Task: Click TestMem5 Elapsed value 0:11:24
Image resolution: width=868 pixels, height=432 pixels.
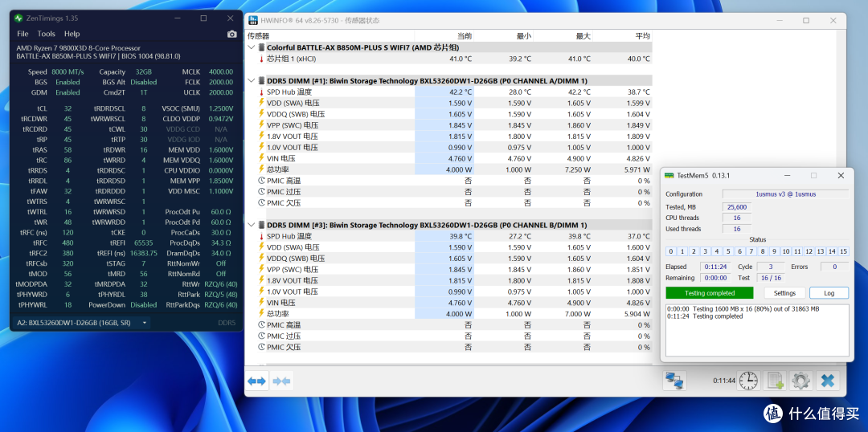Action: pyautogui.click(x=715, y=267)
